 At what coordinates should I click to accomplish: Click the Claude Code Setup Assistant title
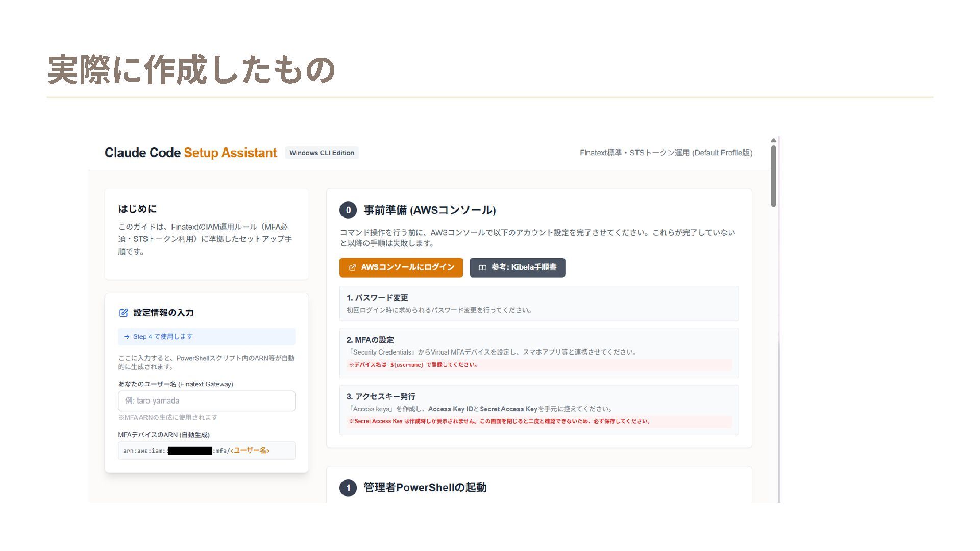click(x=190, y=153)
